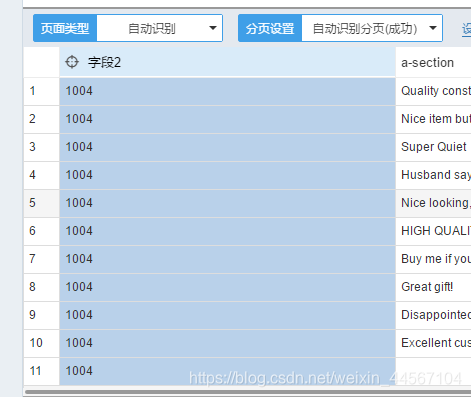Click the 'Great gift!' cell
Image resolution: width=471 pixels, height=397 pixels.
pyautogui.click(x=433, y=287)
